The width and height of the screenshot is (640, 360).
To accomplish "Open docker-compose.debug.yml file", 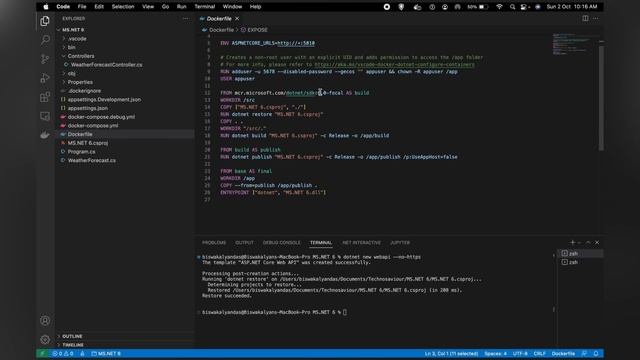I will click(x=101, y=117).
